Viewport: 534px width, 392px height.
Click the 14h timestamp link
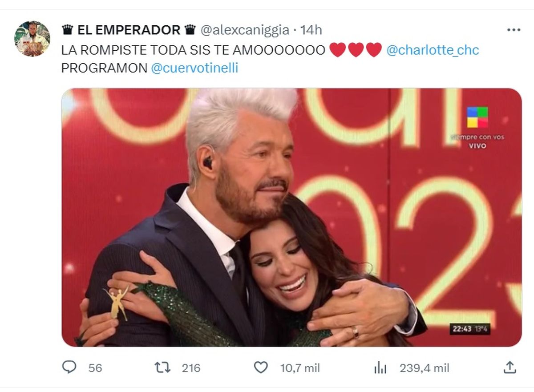click(x=311, y=30)
